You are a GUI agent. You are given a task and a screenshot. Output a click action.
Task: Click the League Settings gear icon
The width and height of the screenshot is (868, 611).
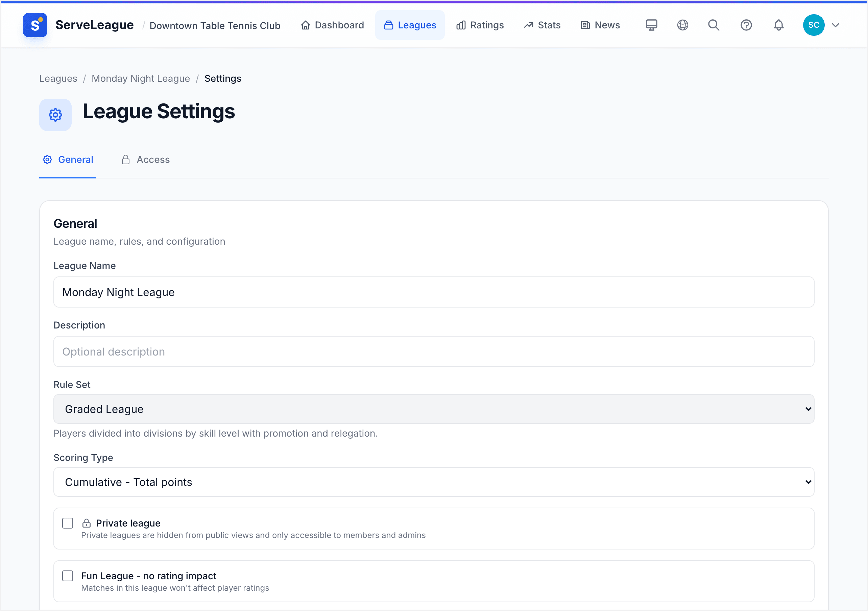(x=55, y=115)
